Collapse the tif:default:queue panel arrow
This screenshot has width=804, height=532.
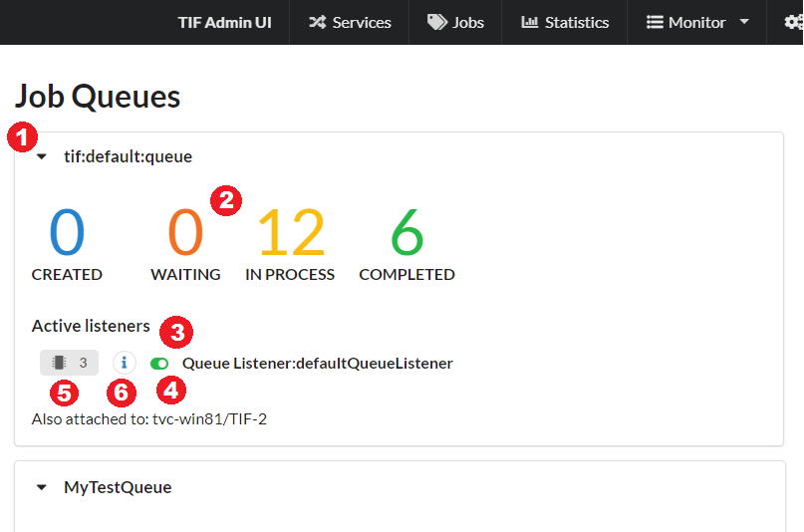[x=42, y=156]
